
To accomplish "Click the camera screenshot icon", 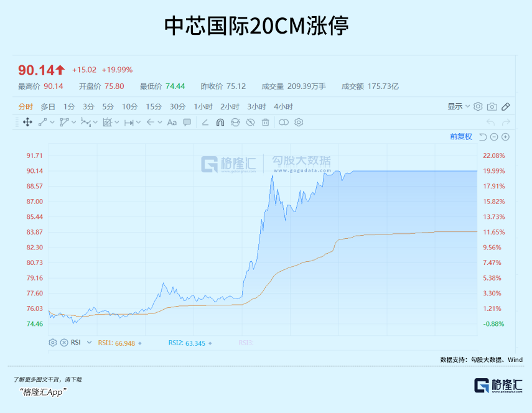I will click(x=492, y=106).
